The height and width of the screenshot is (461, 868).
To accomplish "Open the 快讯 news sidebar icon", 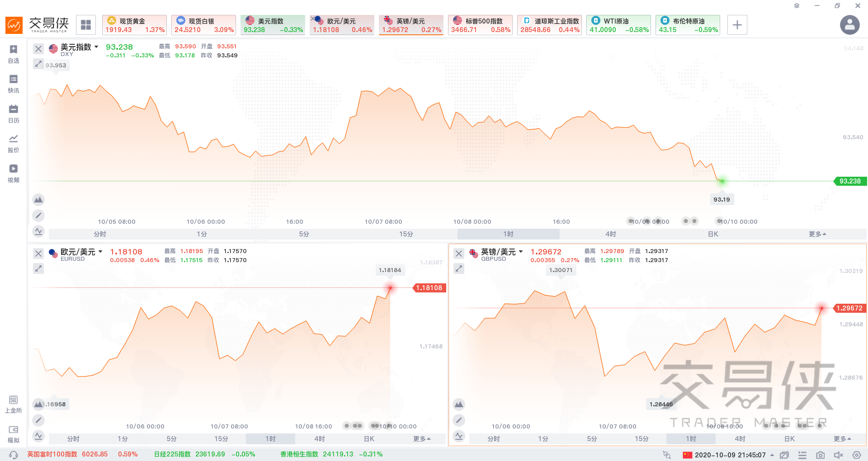I will [14, 84].
